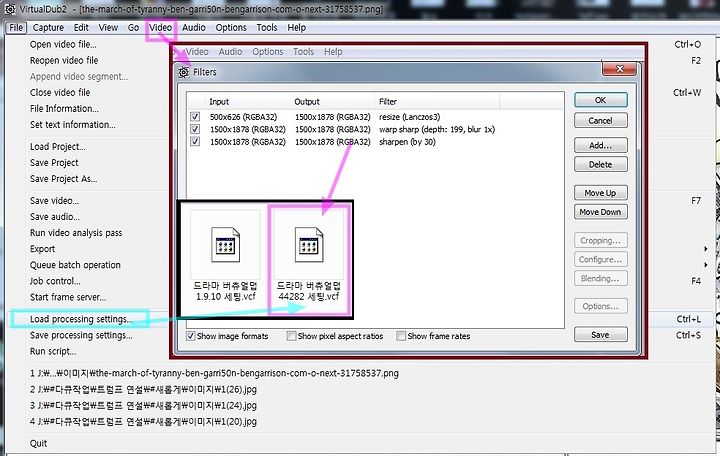Open recent file 4 ending 1(20).jpg
Screen dimensions: 720x456
(143, 422)
